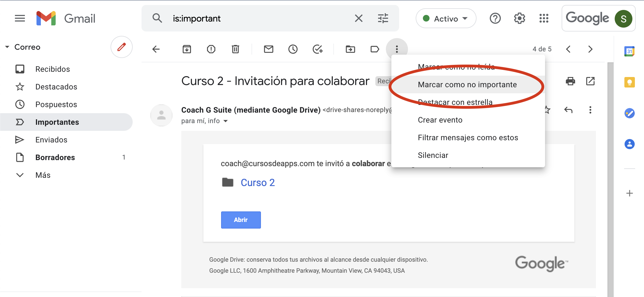The width and height of the screenshot is (644, 297).
Task: Mark as unread envelope icon
Action: 269,49
